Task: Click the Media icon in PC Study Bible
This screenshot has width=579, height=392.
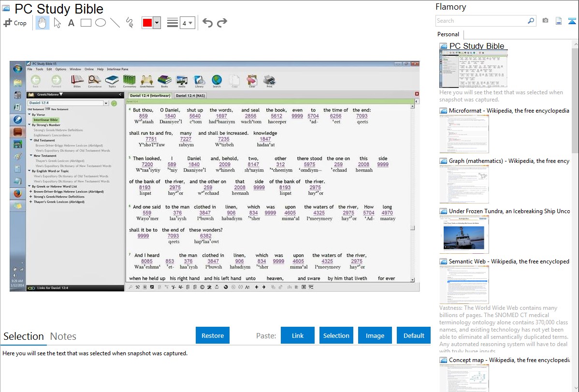Action: click(x=182, y=81)
